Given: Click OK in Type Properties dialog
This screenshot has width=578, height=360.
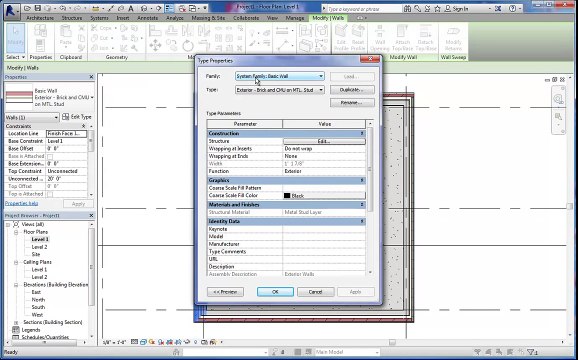Looking at the screenshot, I should click(x=275, y=292).
